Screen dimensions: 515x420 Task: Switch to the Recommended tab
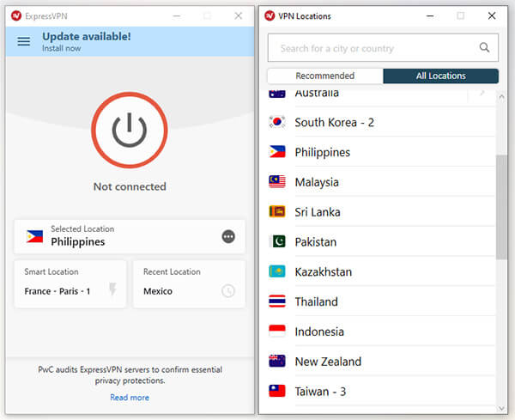[x=325, y=76]
